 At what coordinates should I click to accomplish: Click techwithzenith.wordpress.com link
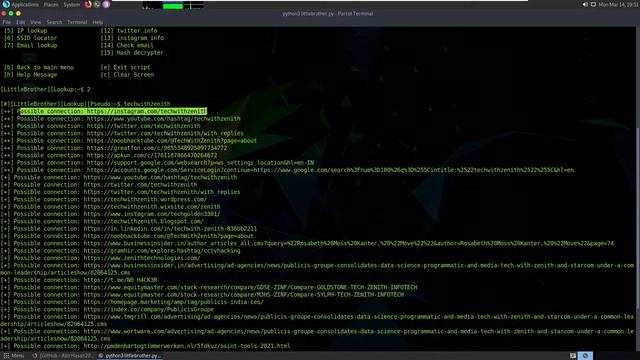pyautogui.click(x=145, y=199)
